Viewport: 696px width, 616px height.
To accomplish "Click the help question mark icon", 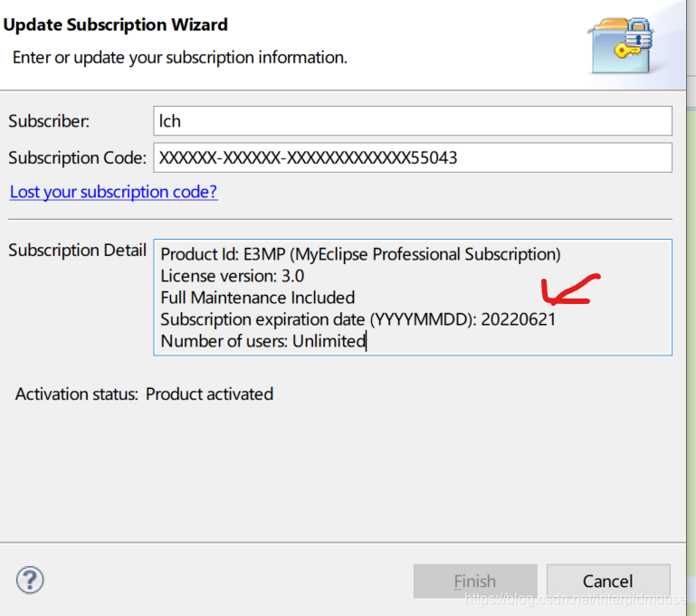I will pos(30,580).
